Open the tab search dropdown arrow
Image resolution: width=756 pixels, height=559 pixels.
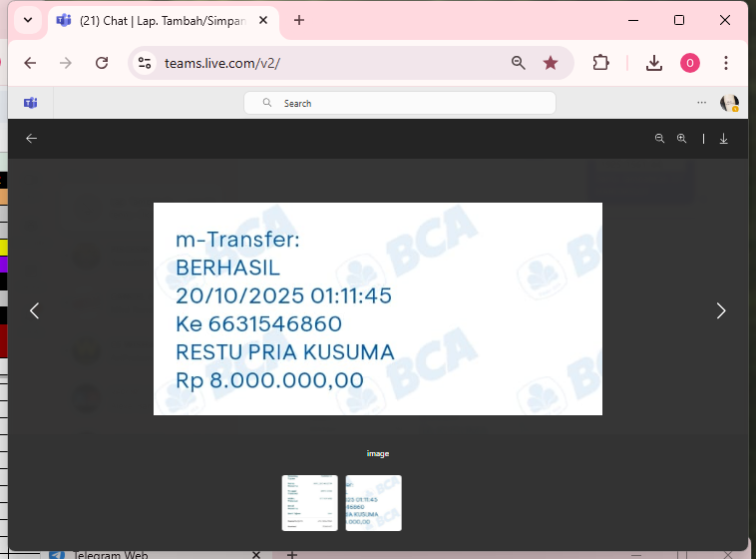pyautogui.click(x=28, y=20)
